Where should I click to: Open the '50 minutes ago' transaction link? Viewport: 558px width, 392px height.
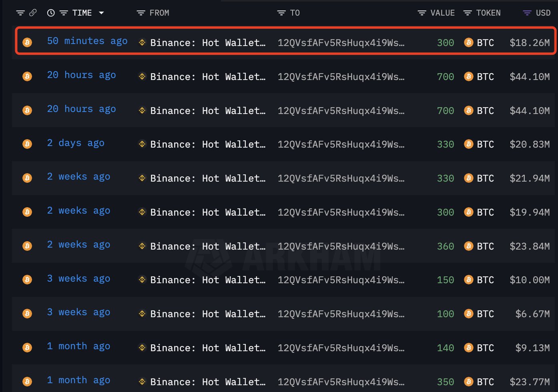click(x=87, y=41)
